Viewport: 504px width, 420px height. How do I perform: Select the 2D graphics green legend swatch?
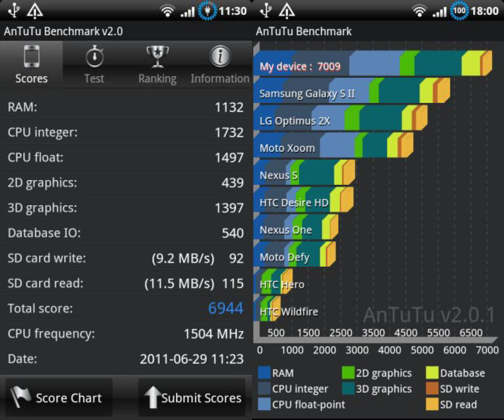348,373
